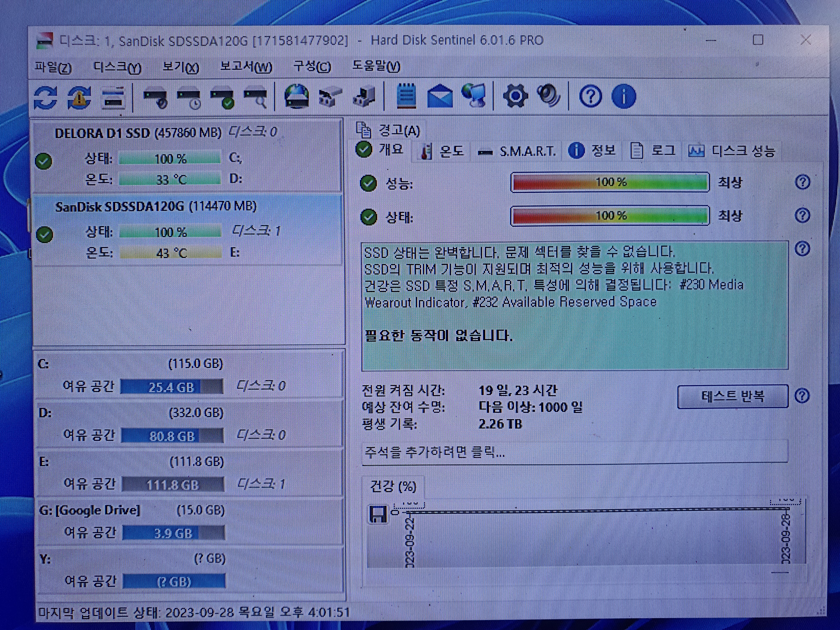Click the 예상 잔여 수명 다음 이상: 1000 일 value

pyautogui.click(x=530, y=407)
